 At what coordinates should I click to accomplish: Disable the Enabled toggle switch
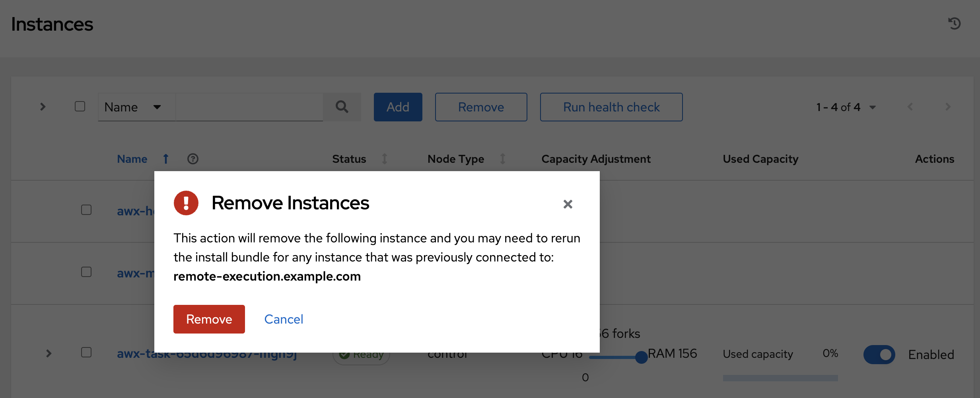pos(879,354)
